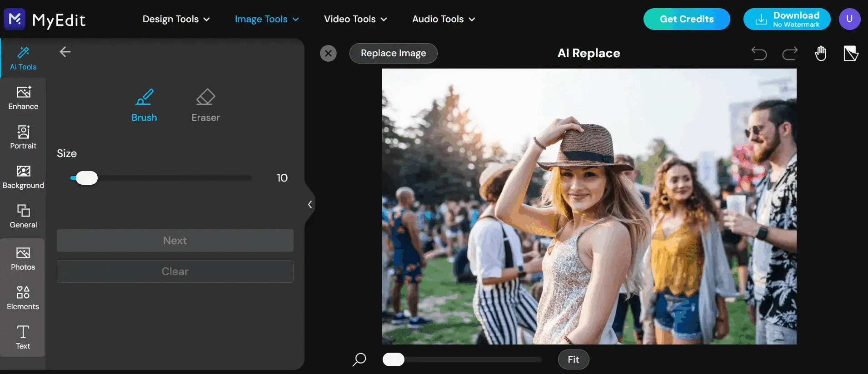The width and height of the screenshot is (868, 374).
Task: Select the Brush tool
Action: 144,105
